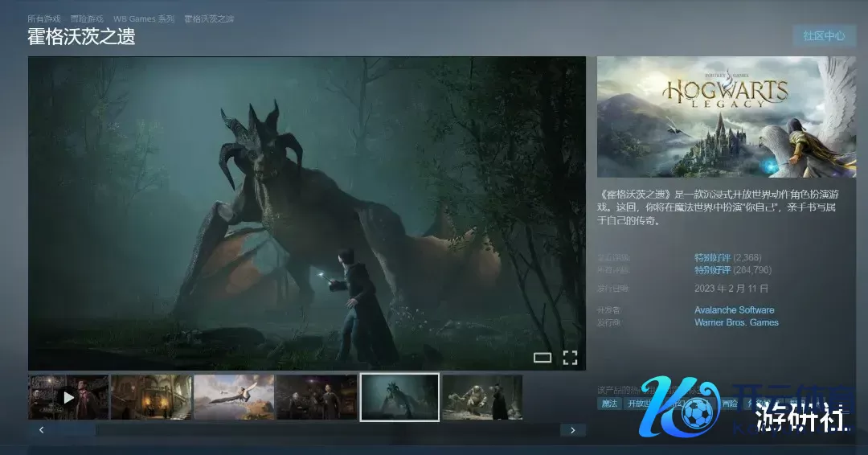This screenshot has width=868, height=455.
Task: Select the flying hippogriff screenshot thumbnail
Action: (x=234, y=397)
